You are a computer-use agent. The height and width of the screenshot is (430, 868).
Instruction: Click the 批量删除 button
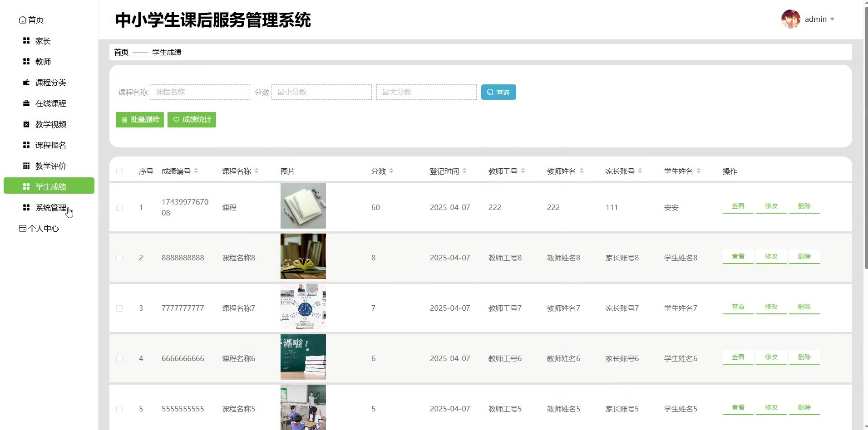(140, 120)
